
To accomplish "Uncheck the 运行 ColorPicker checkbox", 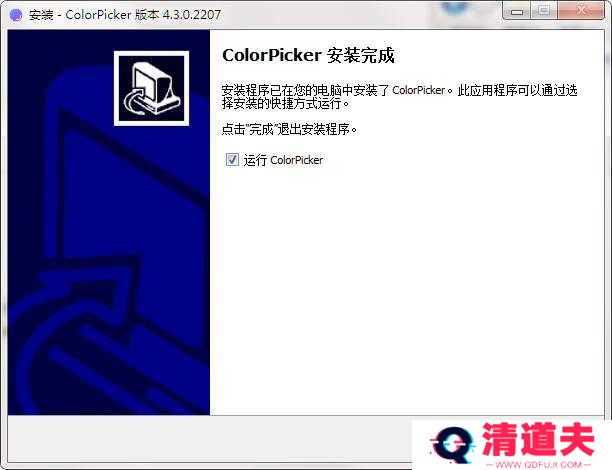I will tap(232, 159).
